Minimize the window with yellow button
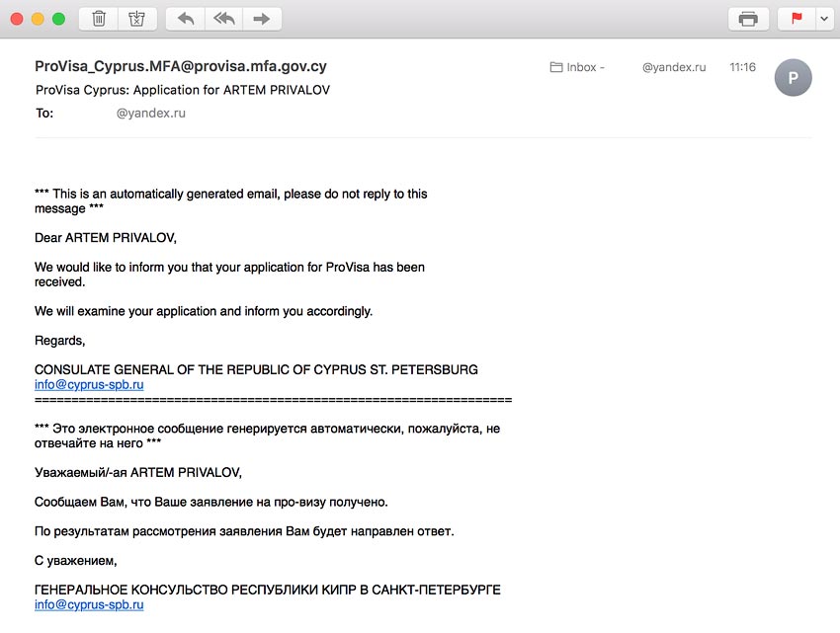 click(x=38, y=19)
